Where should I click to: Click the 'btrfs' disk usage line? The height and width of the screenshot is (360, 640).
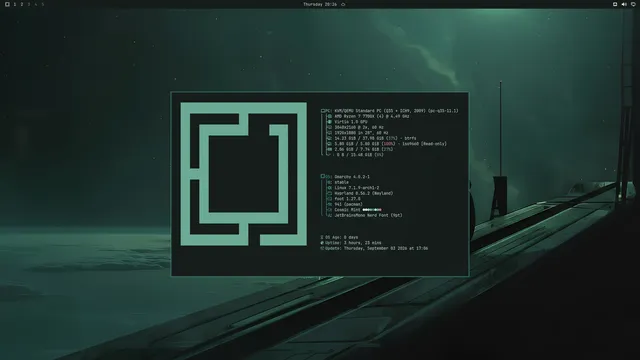pos(376,138)
